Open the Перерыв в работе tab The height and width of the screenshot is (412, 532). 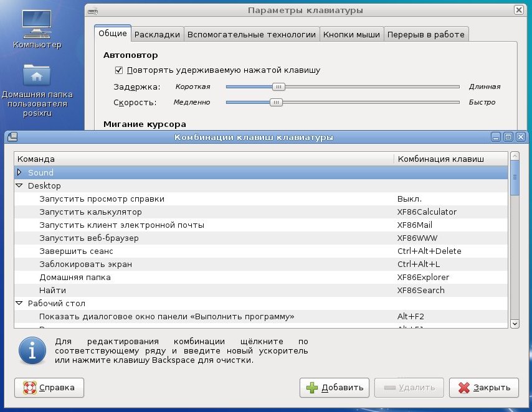(426, 34)
